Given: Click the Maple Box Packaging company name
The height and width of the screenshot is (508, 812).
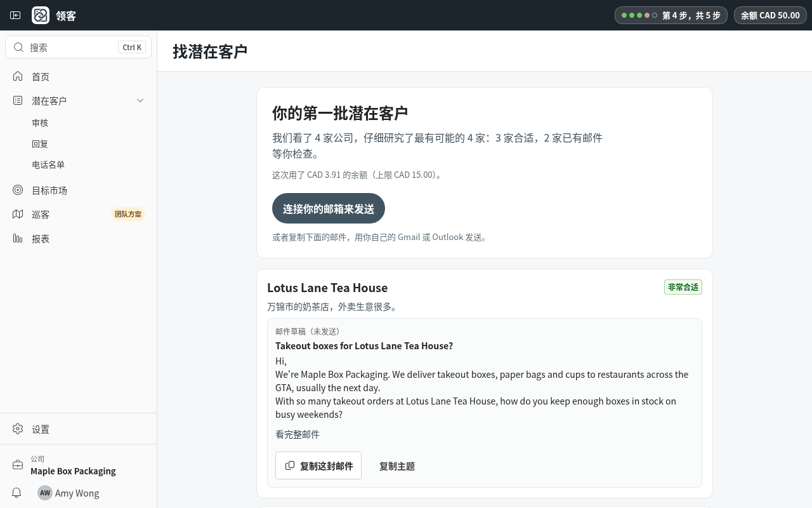Looking at the screenshot, I should tap(73, 471).
